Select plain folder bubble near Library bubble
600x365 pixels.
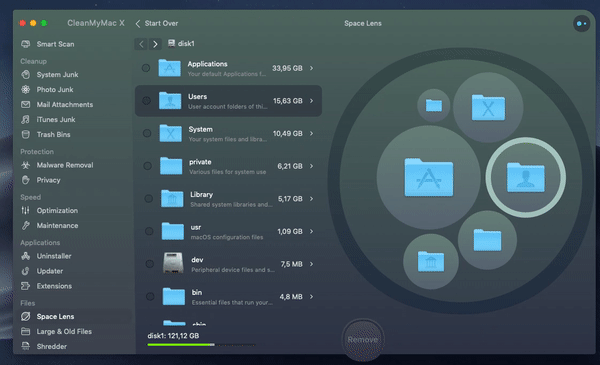tap(487, 240)
